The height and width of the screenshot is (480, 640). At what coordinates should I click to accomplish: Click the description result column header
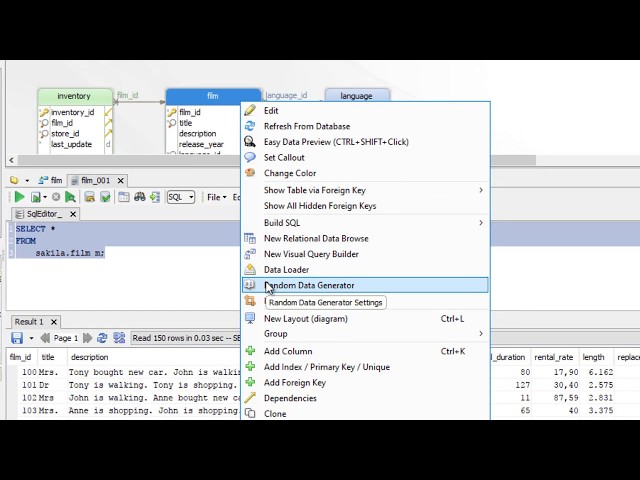tap(89, 357)
